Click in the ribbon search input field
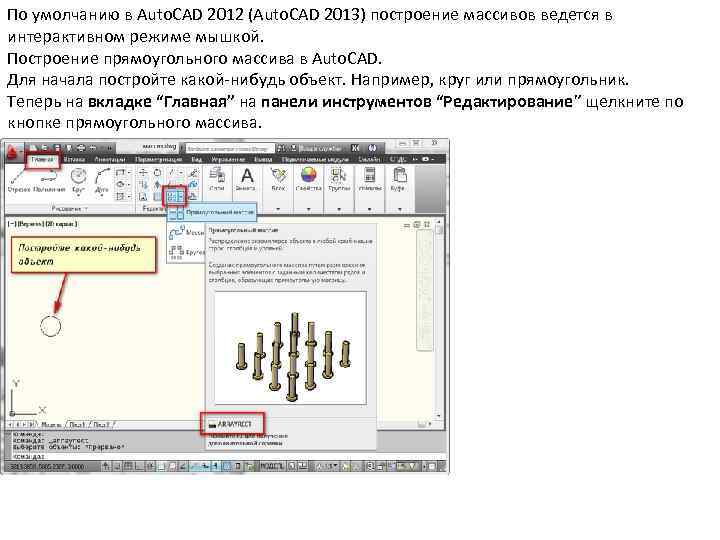 point(230,148)
